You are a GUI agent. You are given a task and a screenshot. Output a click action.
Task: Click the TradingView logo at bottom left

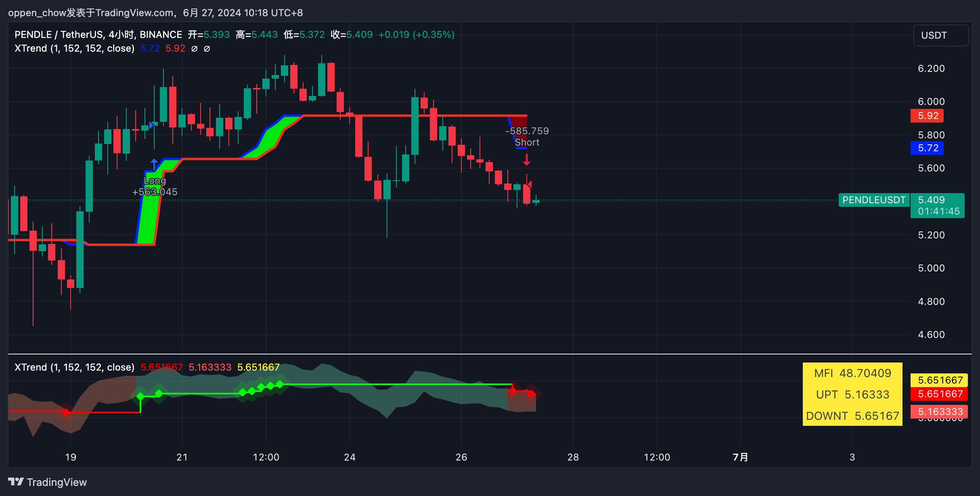tap(47, 482)
